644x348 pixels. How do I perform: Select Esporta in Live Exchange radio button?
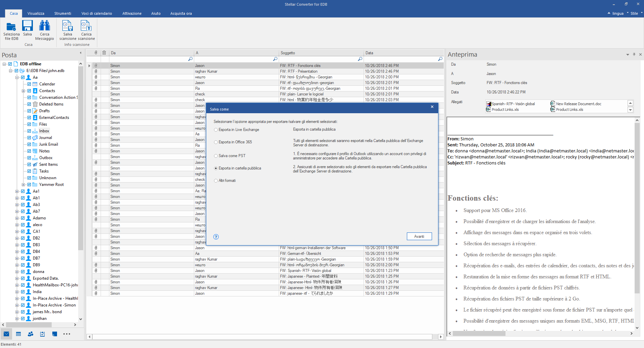tap(216, 130)
